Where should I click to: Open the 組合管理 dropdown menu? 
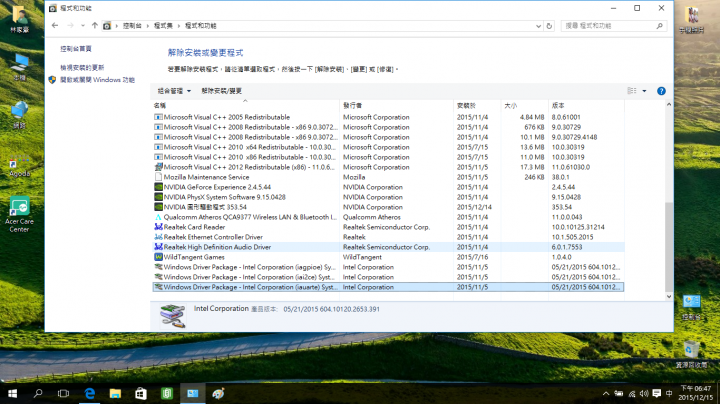coord(174,91)
